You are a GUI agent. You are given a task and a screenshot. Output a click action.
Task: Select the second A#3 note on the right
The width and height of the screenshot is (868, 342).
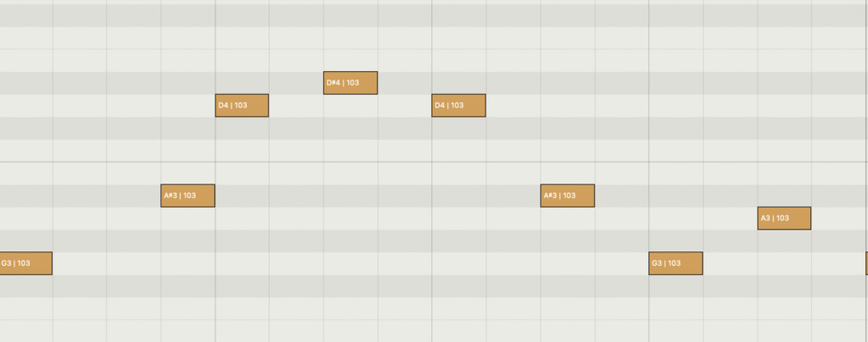coord(567,196)
